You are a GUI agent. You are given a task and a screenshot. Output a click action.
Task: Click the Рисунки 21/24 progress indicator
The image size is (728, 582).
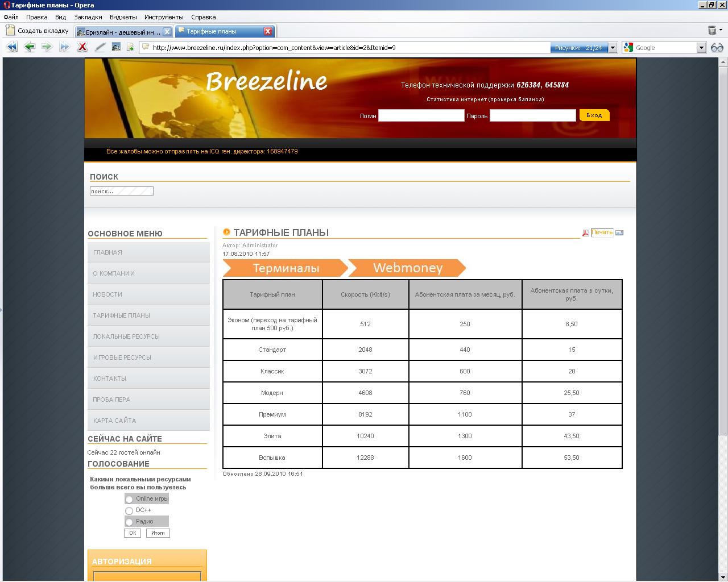[579, 48]
